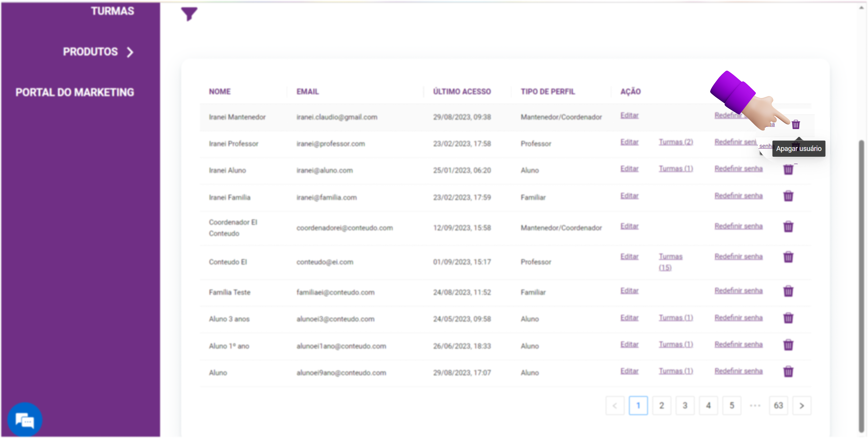Delete the Conteudo EI user

(x=788, y=257)
